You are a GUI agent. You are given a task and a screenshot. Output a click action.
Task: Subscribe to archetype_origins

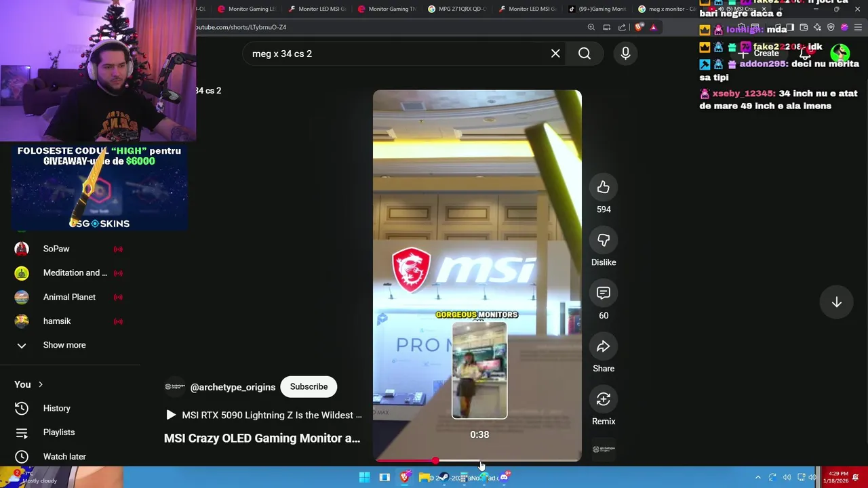tap(309, 386)
